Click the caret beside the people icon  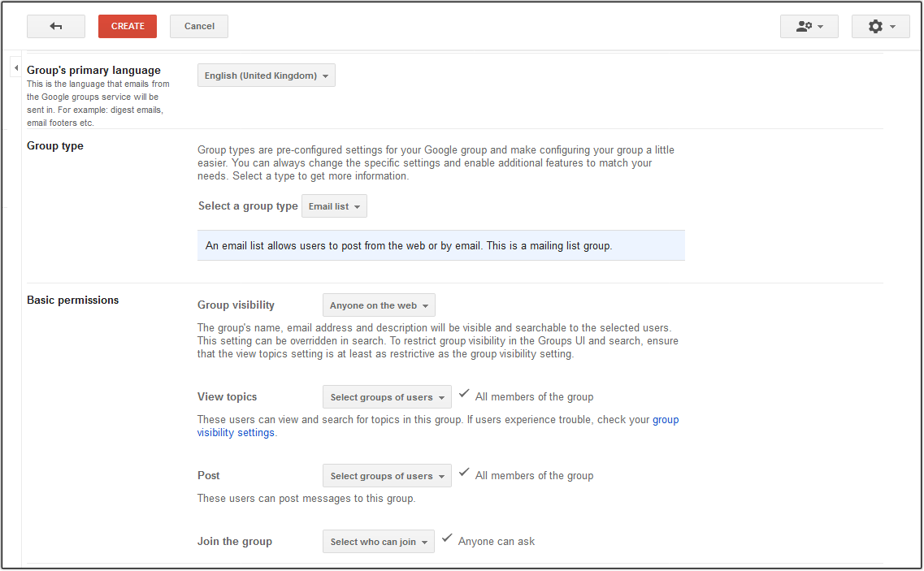click(820, 26)
